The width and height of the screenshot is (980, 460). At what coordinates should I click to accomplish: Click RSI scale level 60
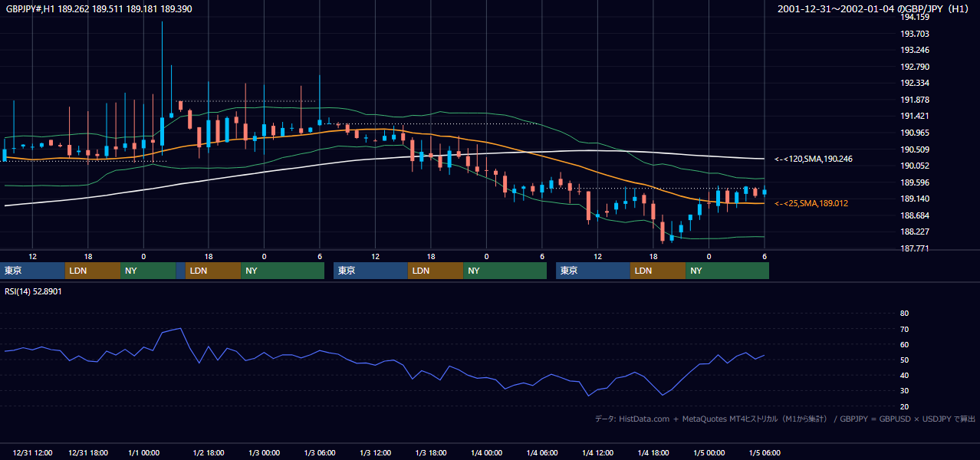click(x=904, y=344)
